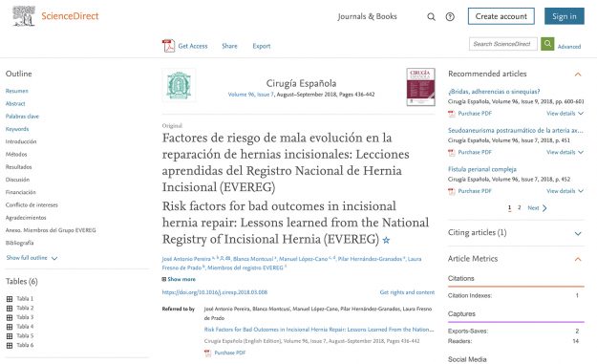Screen dimensions: 597x364
Task: Jump to Anexo. Miembros del Grupo EVEREG
Action: [x=51, y=230]
